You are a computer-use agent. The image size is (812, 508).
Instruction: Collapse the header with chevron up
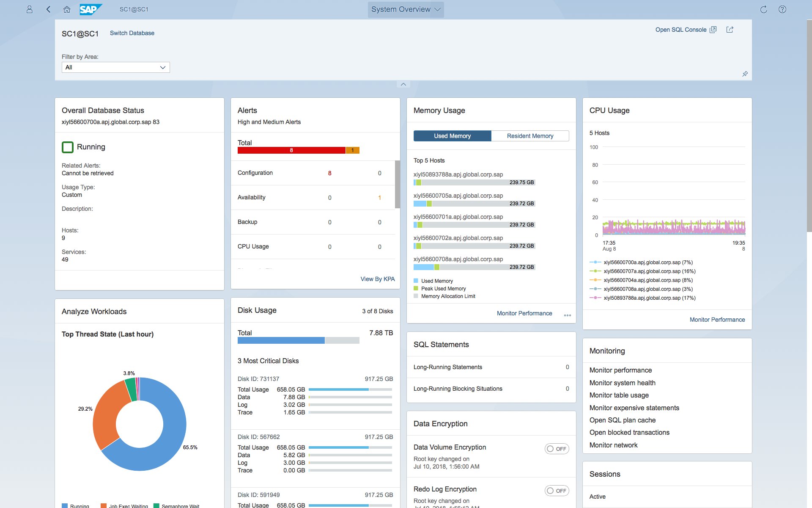coord(403,84)
